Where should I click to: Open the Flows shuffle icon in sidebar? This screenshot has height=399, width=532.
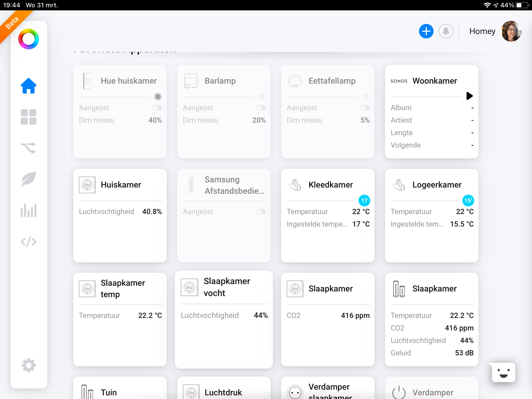coord(29,148)
